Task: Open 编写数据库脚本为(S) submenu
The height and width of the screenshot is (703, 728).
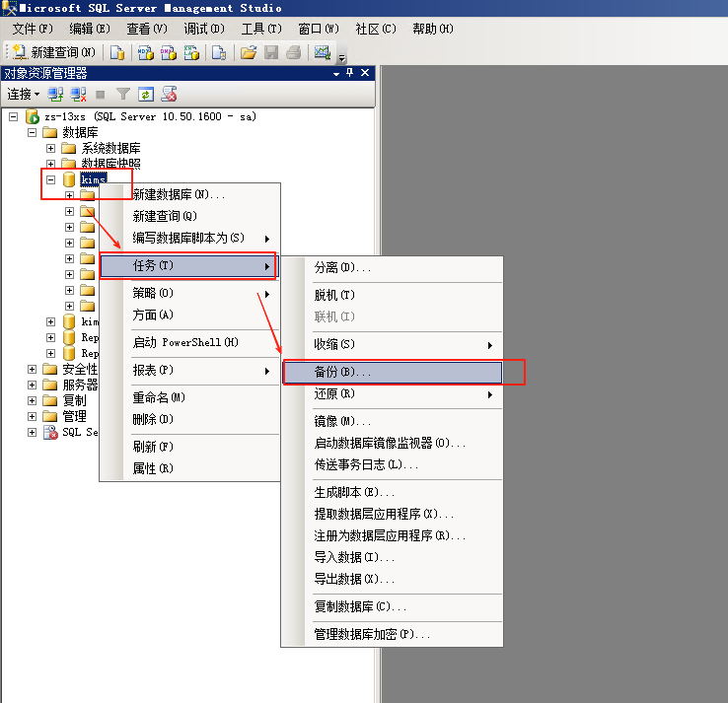Action: 190,238
